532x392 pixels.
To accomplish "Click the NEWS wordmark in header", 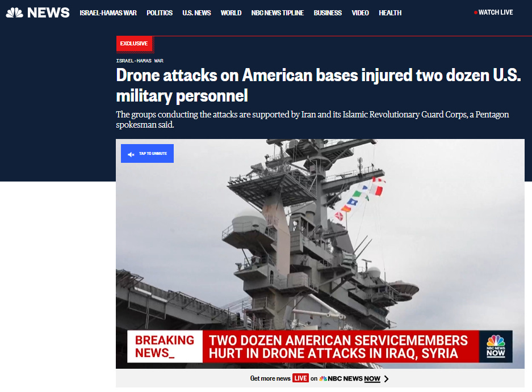I will [x=48, y=13].
